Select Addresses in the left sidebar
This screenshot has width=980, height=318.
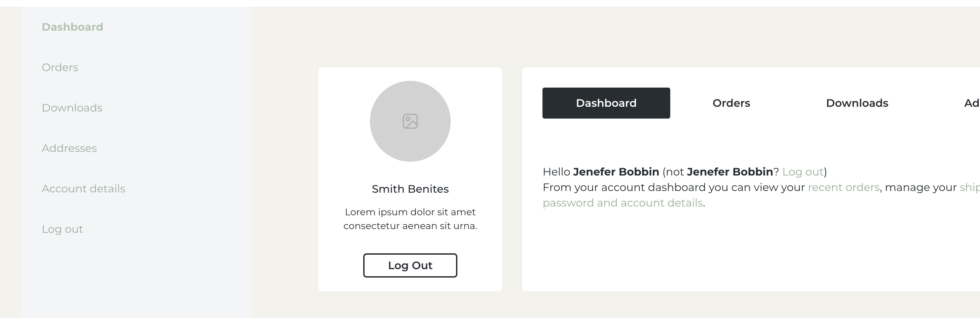click(69, 148)
